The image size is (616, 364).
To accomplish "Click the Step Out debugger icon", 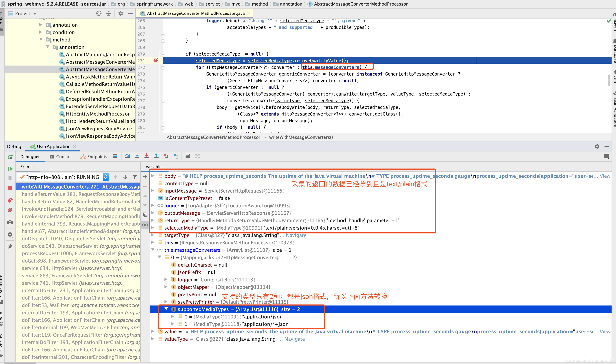I will 156,156.
